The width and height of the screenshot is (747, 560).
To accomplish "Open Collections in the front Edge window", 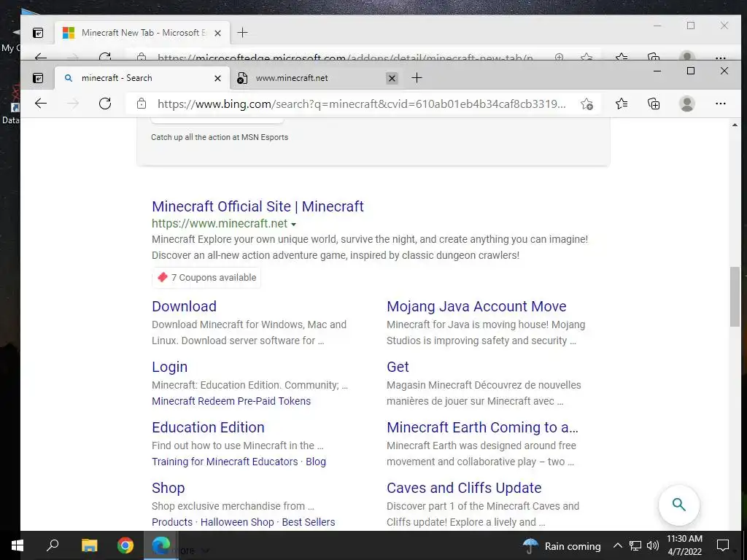I will (654, 104).
